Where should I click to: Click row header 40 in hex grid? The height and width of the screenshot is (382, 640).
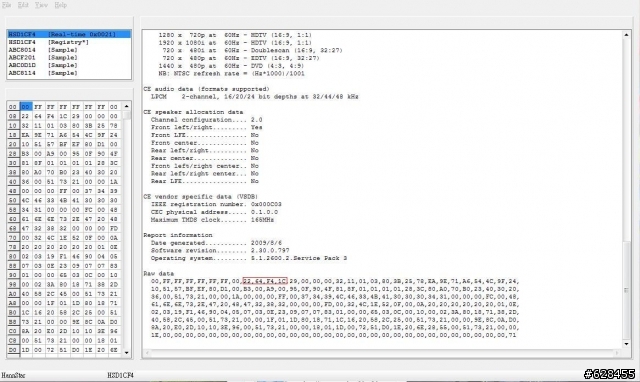pos(13,182)
